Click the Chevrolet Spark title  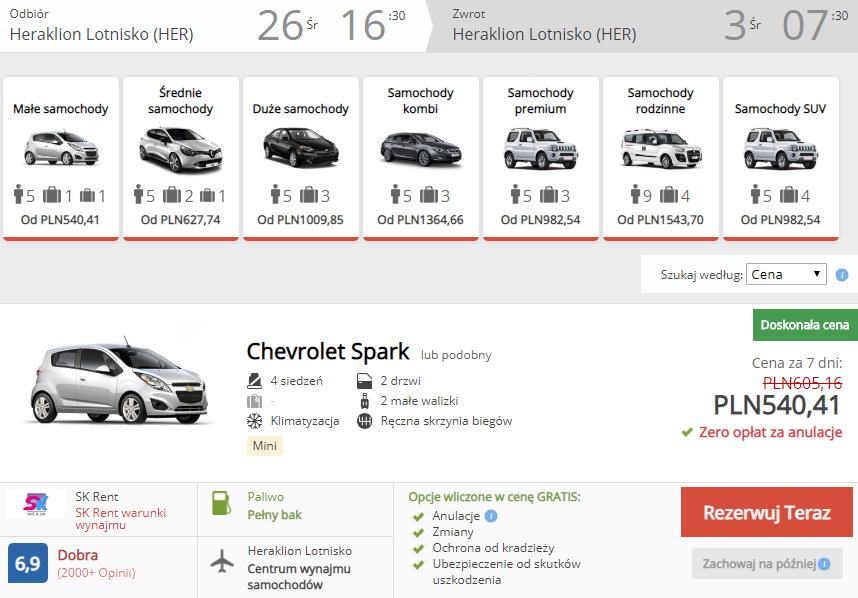pyautogui.click(x=328, y=351)
